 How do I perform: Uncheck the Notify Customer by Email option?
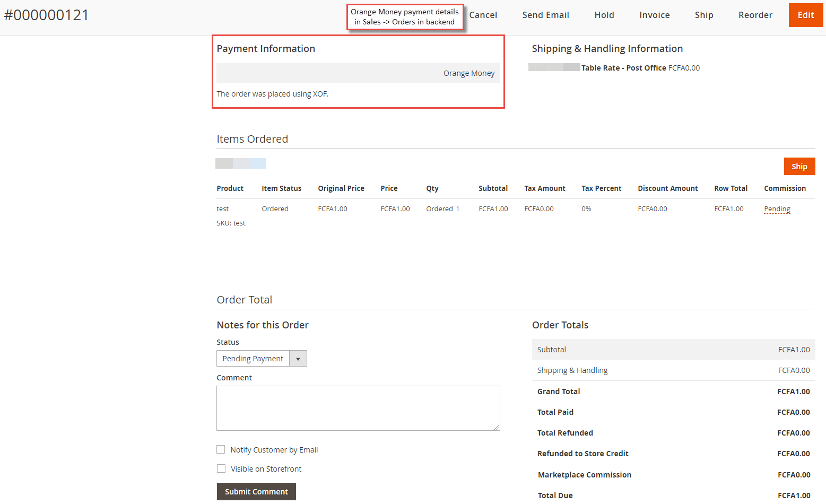221,449
